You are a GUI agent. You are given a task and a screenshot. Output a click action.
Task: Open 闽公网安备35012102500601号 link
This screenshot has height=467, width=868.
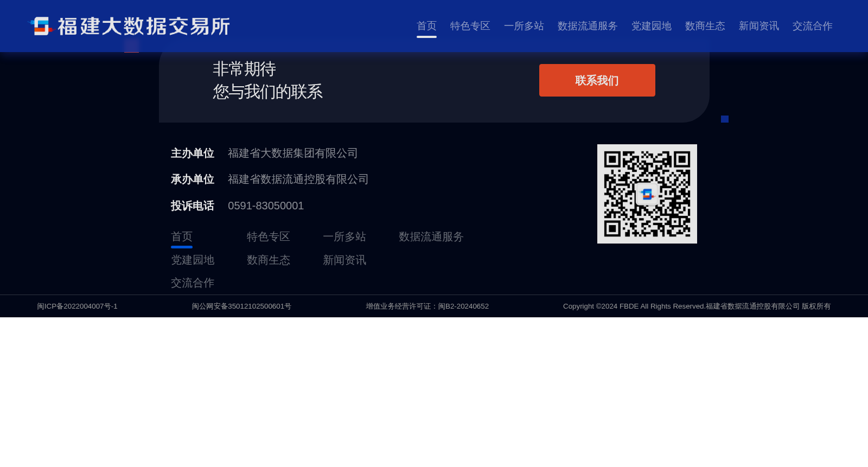tap(241, 306)
